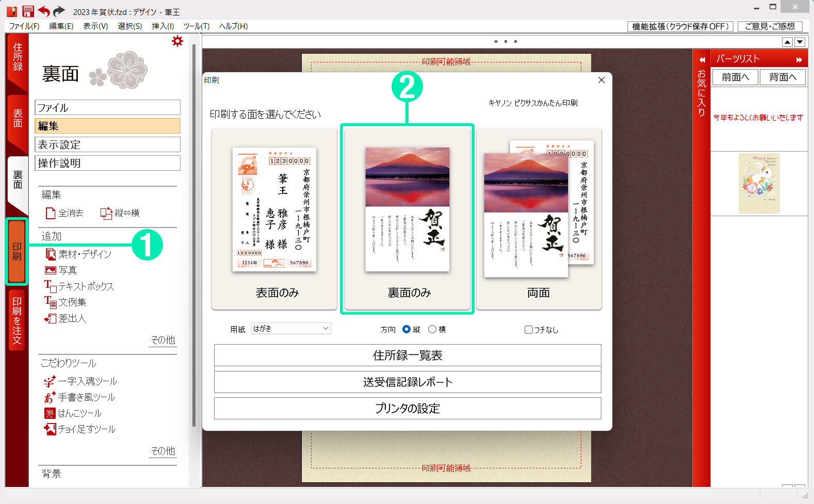
Task: Click the 縦⇔横 orientation swap icon
Action: (x=106, y=213)
